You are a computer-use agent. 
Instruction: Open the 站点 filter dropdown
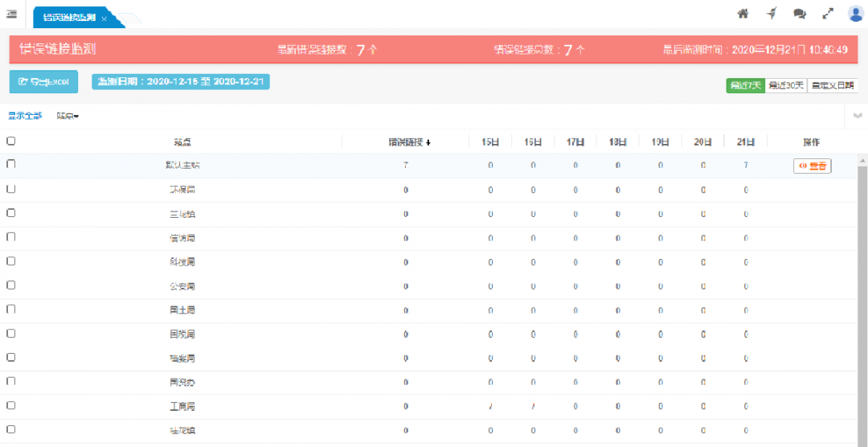68,117
